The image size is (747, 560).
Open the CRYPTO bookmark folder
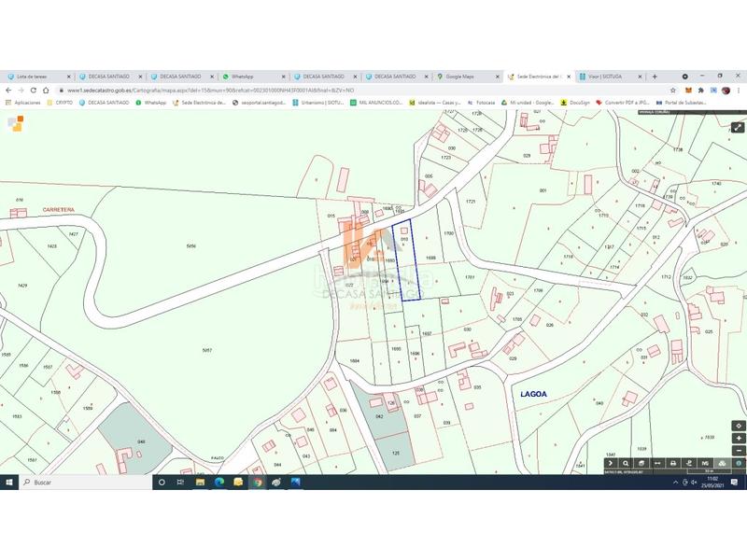coord(60,103)
